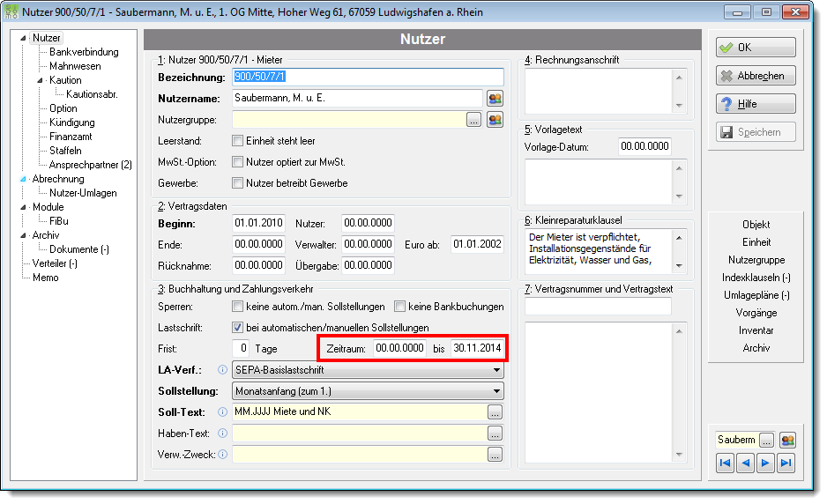Click the people icon beside Nutzergruppe field
The image size is (827, 504).
495,120
